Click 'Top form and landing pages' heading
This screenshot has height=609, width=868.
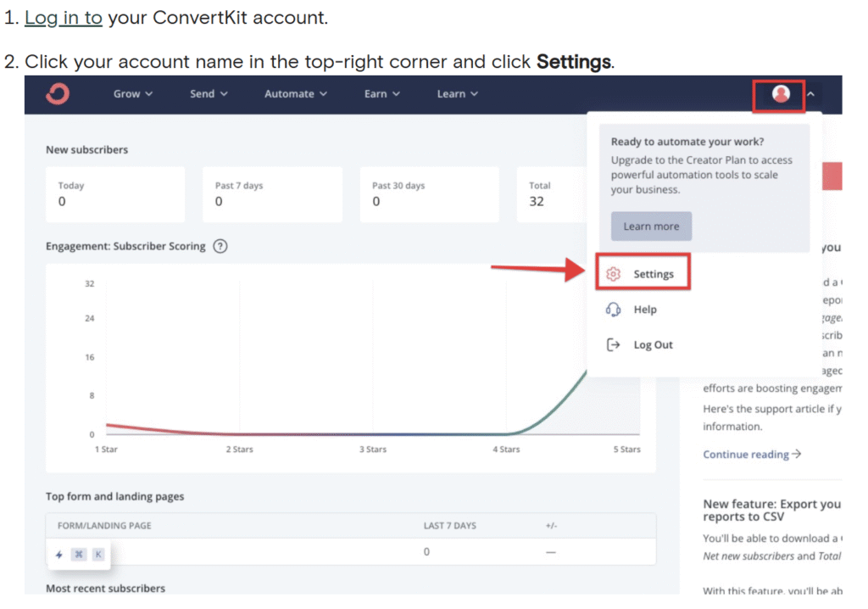[x=115, y=496]
